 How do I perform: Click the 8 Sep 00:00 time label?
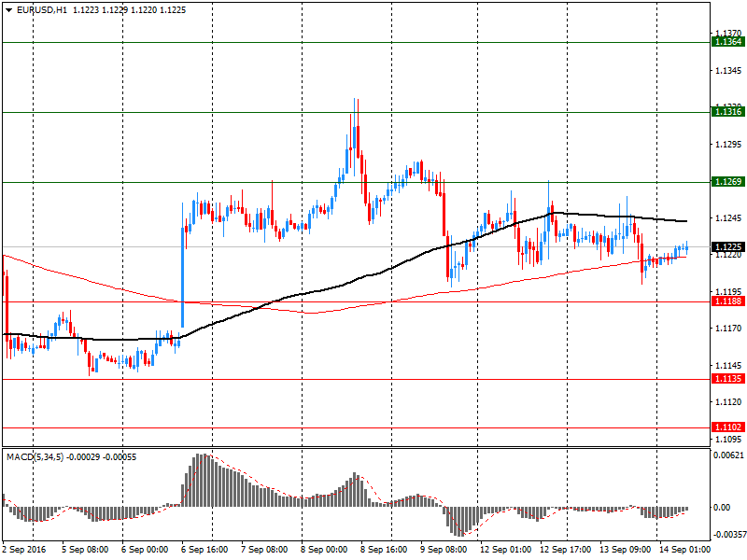click(x=324, y=550)
